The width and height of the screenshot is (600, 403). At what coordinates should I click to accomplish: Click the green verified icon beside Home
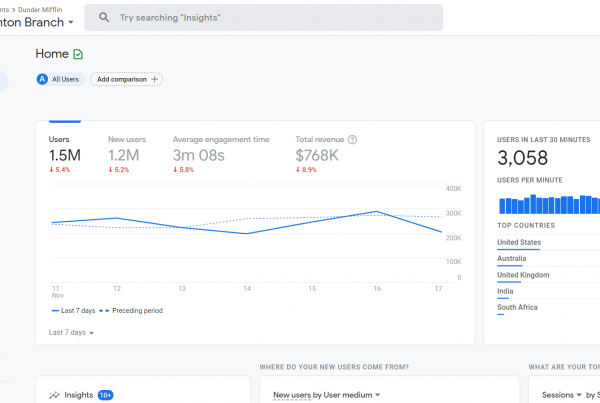pos(78,54)
